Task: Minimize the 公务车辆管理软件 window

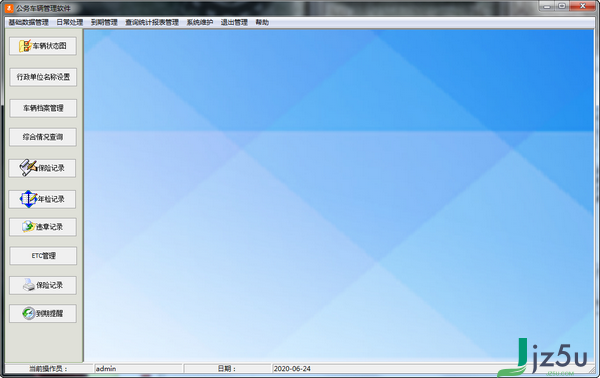Action: point(547,6)
